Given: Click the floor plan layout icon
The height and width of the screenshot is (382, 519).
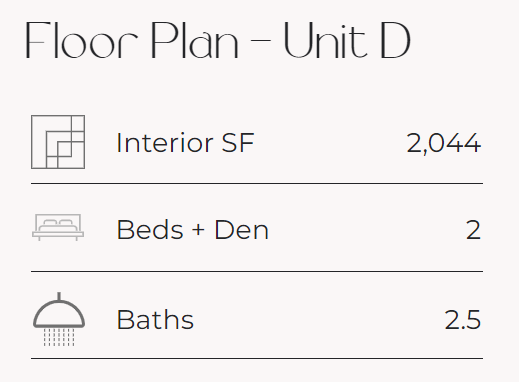Looking at the screenshot, I should [x=58, y=142].
